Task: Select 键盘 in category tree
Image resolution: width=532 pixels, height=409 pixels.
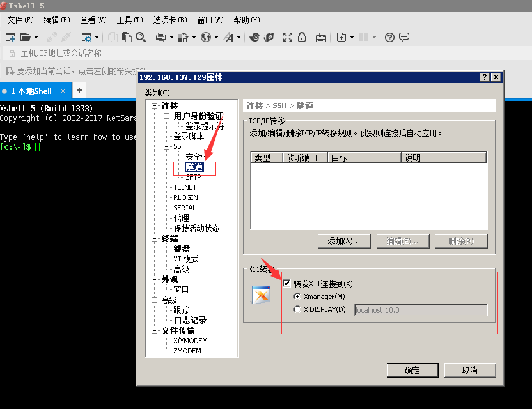Action: click(182, 249)
